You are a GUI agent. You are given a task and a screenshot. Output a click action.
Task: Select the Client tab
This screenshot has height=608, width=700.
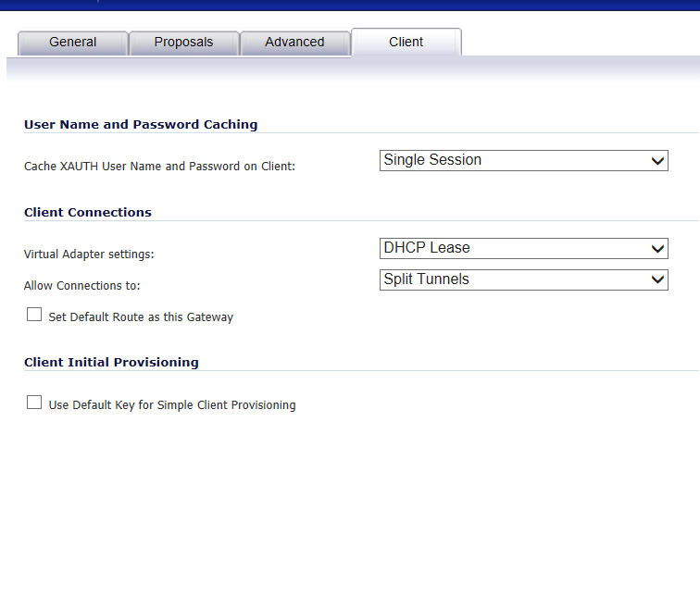point(406,43)
